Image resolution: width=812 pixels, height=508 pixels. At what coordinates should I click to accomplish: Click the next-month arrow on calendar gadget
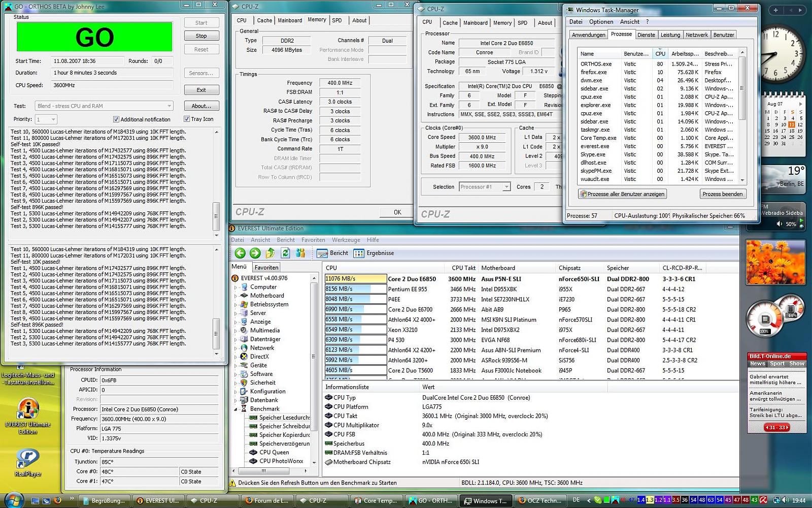(801, 104)
